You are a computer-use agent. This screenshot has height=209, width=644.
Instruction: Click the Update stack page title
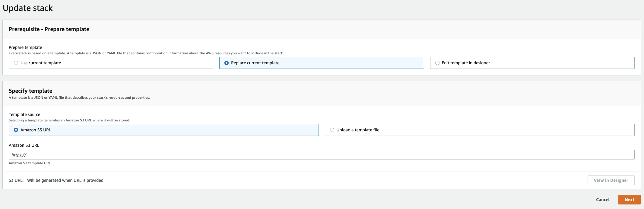(x=28, y=8)
